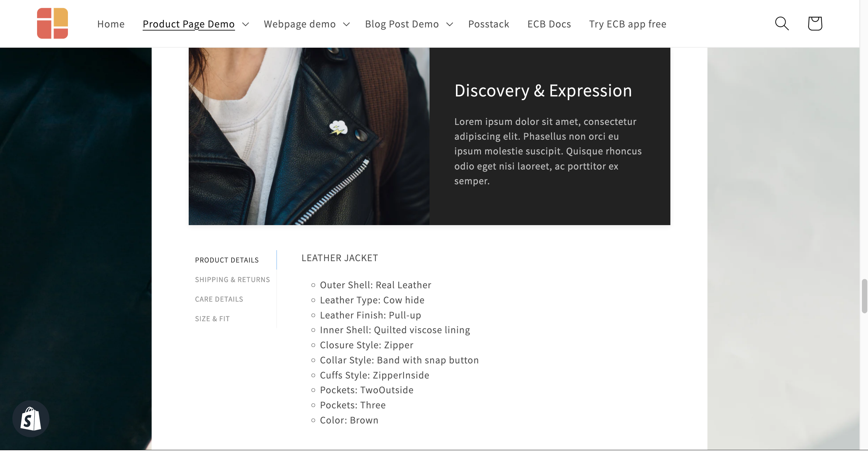
Task: Click the colorful grid logo top left
Action: point(52,23)
